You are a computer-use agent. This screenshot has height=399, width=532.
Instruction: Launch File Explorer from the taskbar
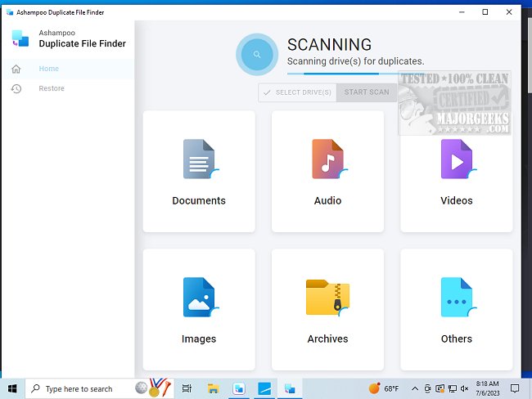coord(213,388)
